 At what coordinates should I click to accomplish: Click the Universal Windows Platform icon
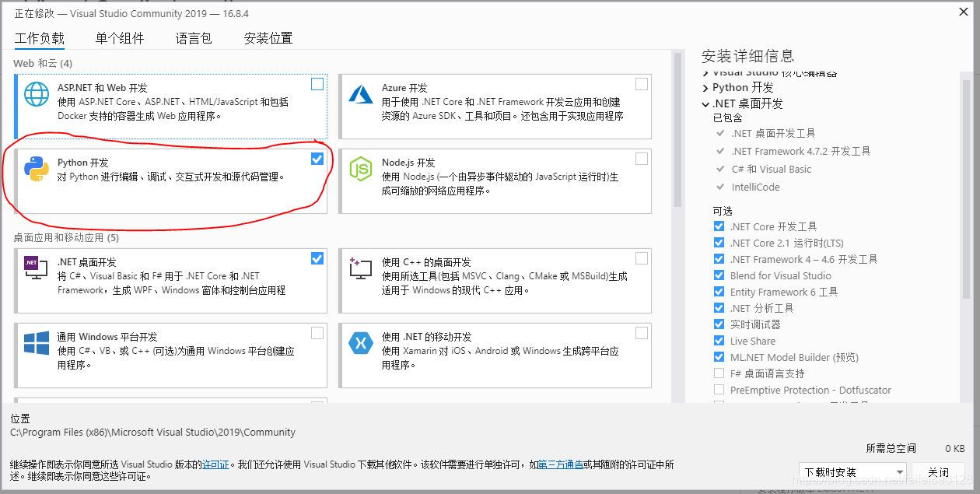point(37,343)
